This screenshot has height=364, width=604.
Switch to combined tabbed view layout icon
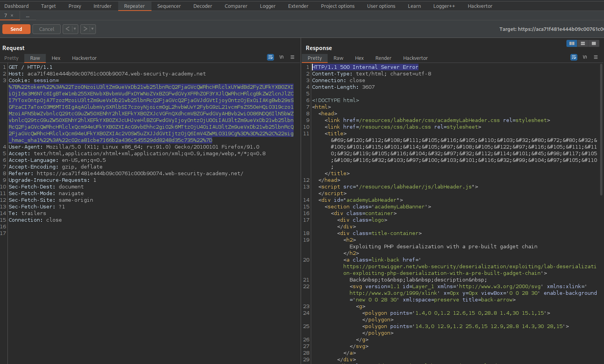pyautogui.click(x=594, y=43)
